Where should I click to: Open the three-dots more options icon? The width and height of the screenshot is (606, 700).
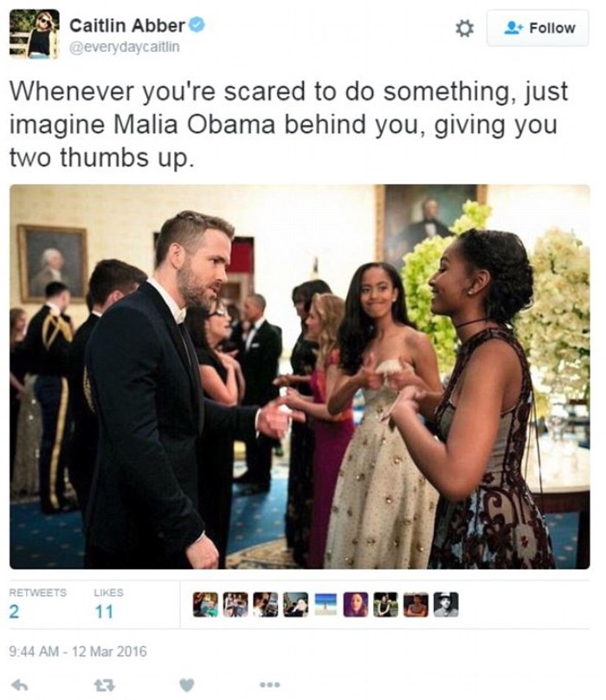tap(270, 684)
